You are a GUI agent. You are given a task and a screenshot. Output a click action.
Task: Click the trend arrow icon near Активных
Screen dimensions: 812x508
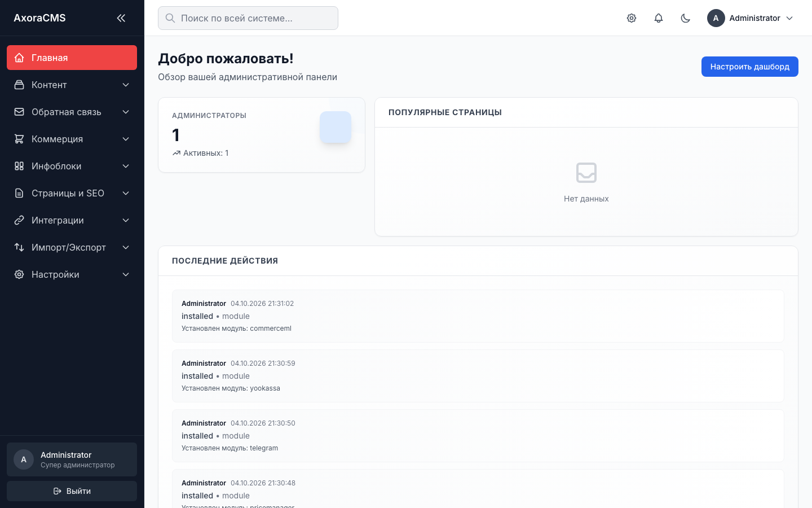pyautogui.click(x=176, y=153)
